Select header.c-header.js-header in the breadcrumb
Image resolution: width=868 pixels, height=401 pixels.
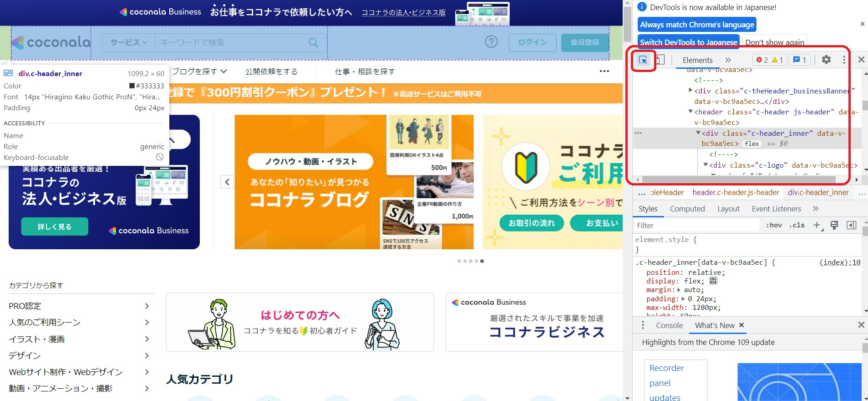coord(736,192)
